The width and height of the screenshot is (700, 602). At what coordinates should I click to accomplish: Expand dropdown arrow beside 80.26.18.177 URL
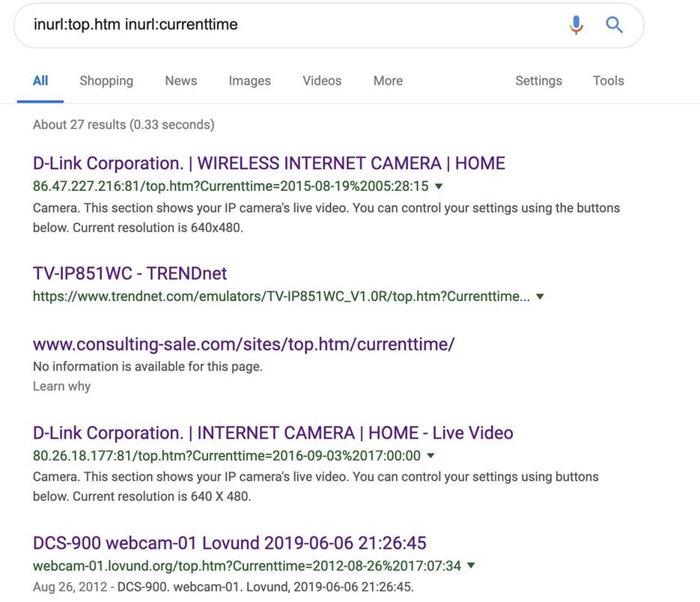431,456
